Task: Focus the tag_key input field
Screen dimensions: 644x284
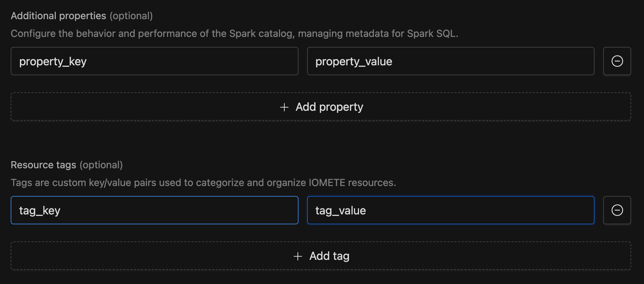Action: click(155, 210)
